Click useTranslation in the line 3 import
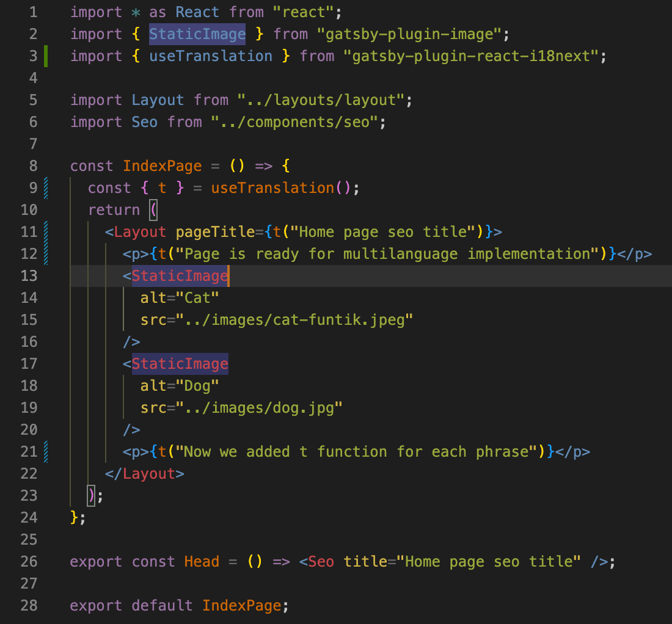The width and height of the screenshot is (672, 624). (210, 56)
